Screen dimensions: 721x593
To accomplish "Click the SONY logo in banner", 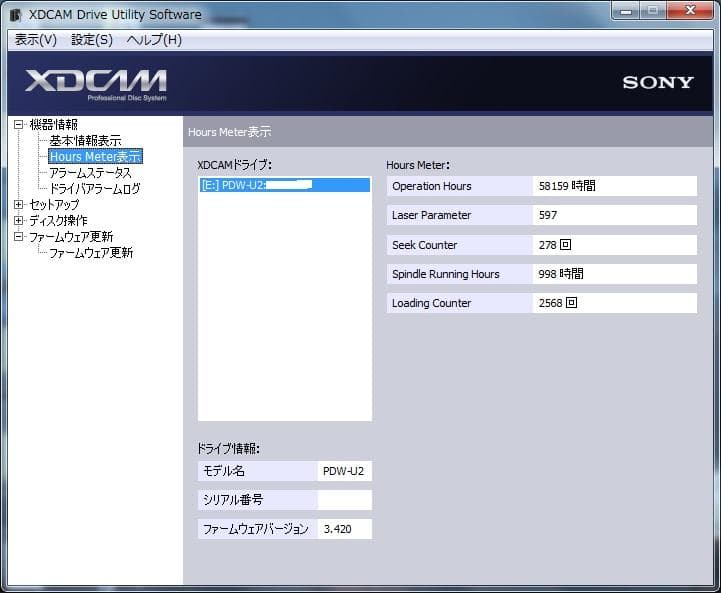I will 658,83.
